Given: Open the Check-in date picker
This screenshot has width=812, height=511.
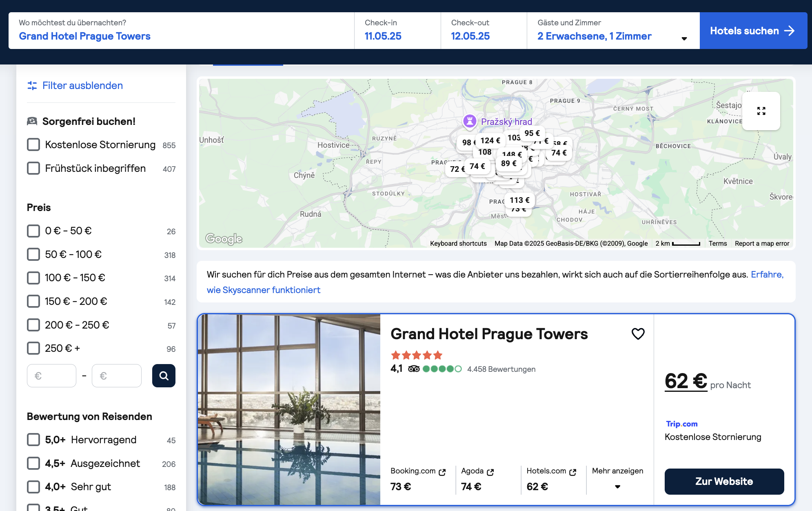Looking at the screenshot, I should (397, 31).
